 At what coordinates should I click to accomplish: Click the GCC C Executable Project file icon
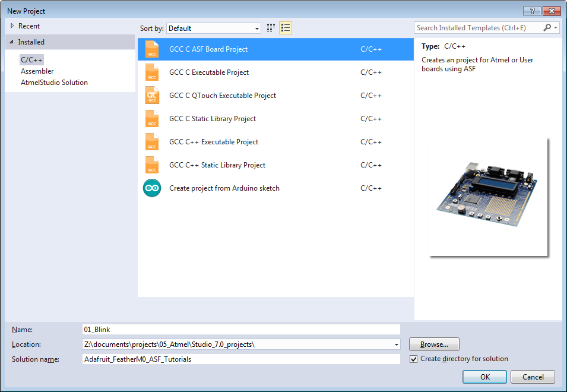coord(152,72)
